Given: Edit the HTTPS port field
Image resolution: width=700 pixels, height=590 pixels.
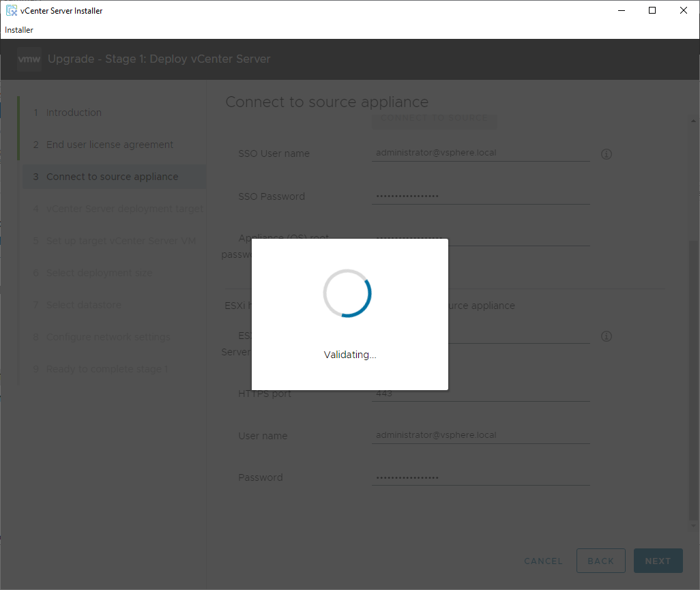Looking at the screenshot, I should pyautogui.click(x=480, y=394).
